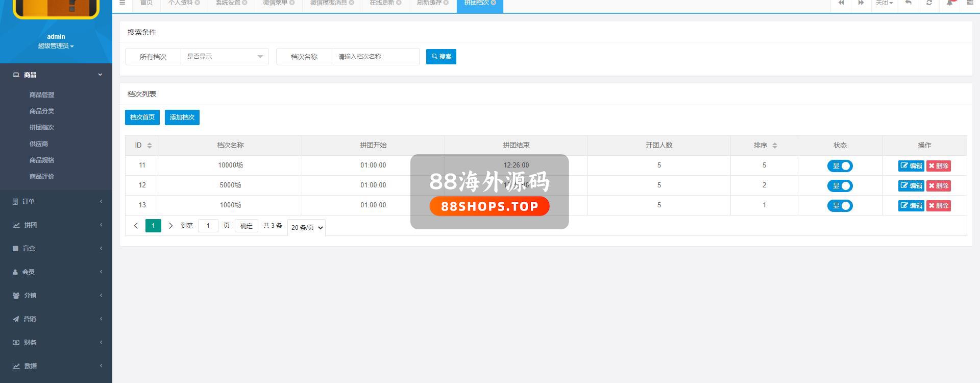Screen dimensions: 980x383
Task: Toggle display status for 1000场 row
Action: click(x=840, y=206)
